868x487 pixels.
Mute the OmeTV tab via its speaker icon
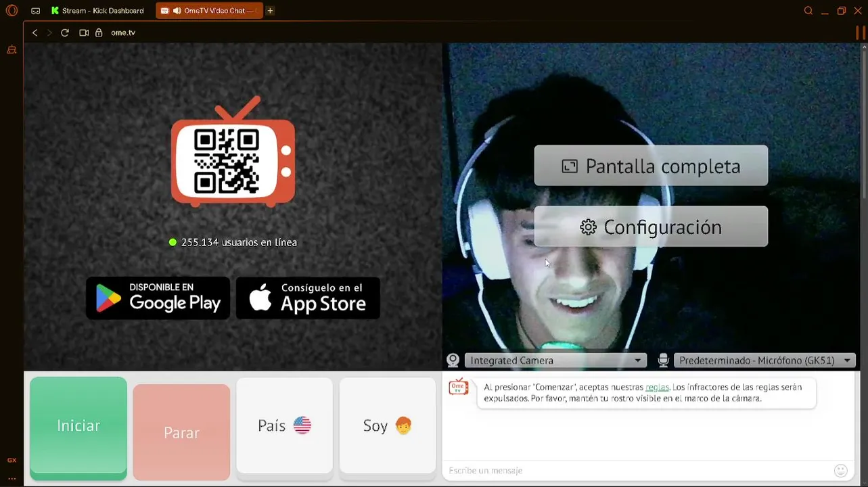pos(177,11)
